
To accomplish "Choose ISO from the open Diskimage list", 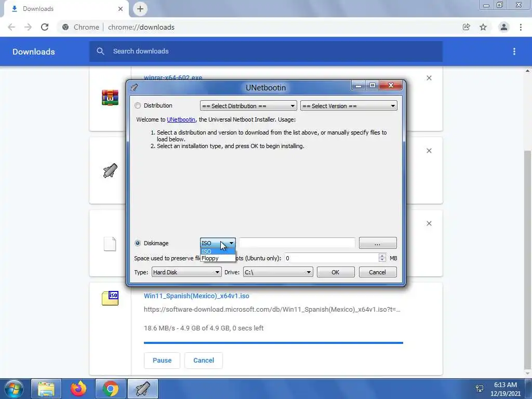I will pyautogui.click(x=218, y=251).
